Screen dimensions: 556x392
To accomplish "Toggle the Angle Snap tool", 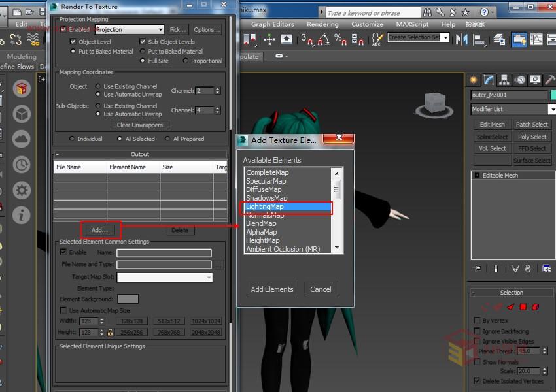I will tap(323, 39).
